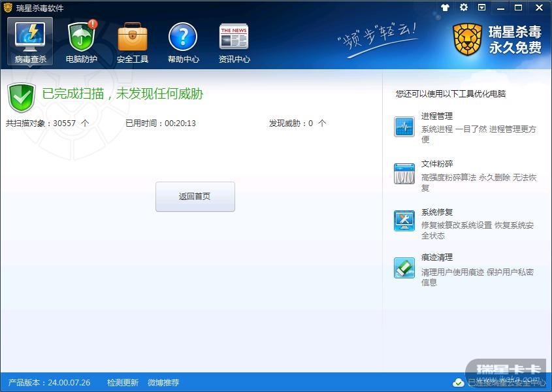The image size is (552, 392).
Task: Click the 瑞星杀毒 永久免费 brand text
Action: click(x=515, y=39)
